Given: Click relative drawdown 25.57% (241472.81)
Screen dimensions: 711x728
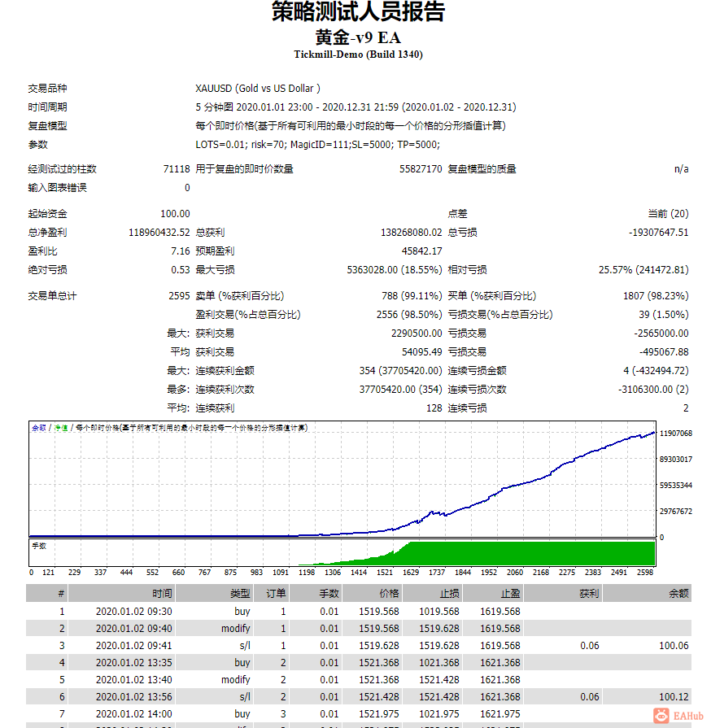Looking at the screenshot, I should click(x=643, y=270).
